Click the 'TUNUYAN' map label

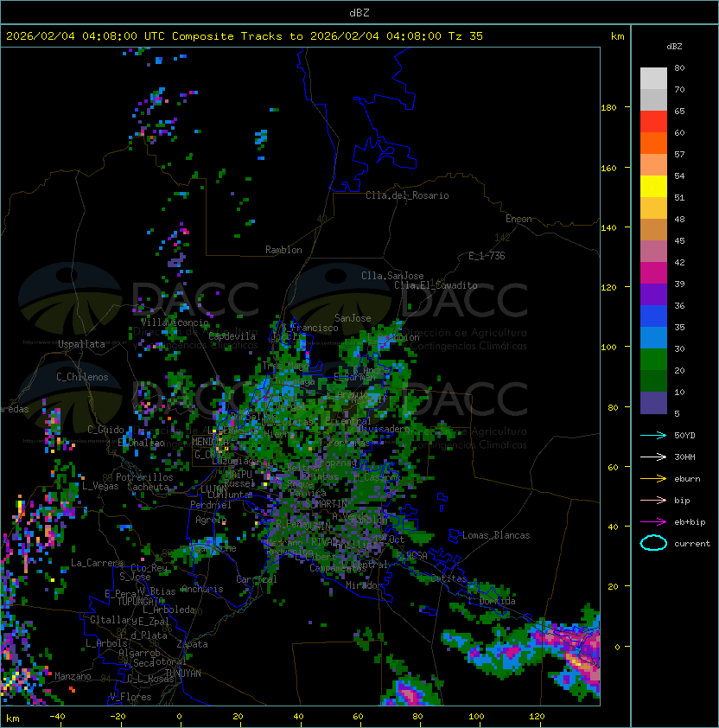183,674
